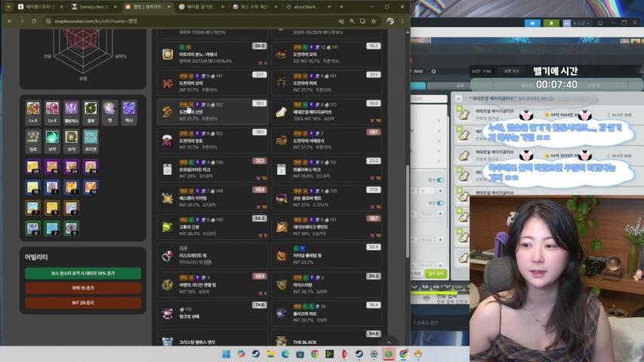Image resolution: width=644 pixels, height=362 pixels.
Task: Open the Windows Start button on taskbar
Action: [226, 354]
